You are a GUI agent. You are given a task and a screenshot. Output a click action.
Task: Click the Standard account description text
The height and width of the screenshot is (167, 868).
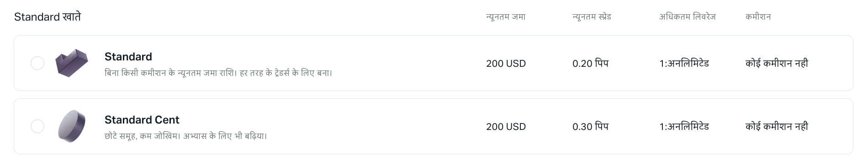[x=218, y=73]
